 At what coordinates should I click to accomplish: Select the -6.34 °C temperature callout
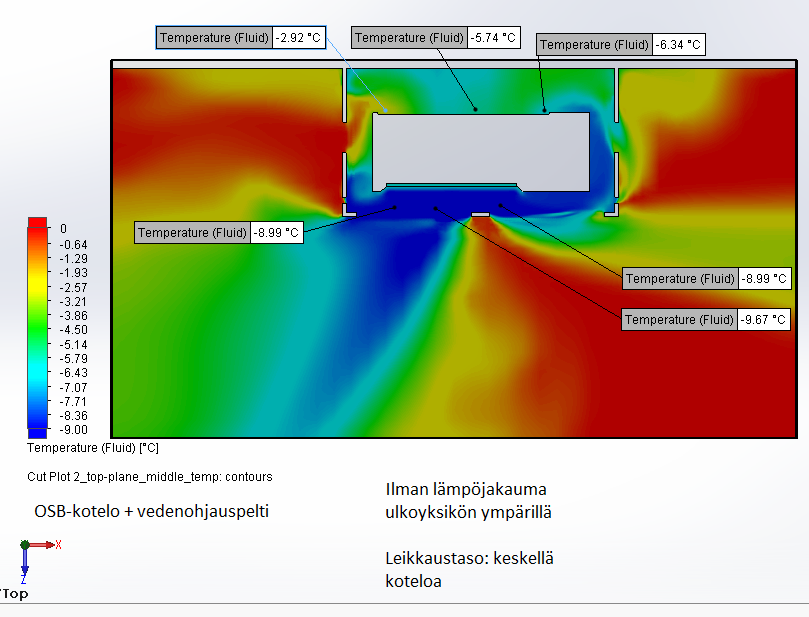pyautogui.click(x=621, y=45)
